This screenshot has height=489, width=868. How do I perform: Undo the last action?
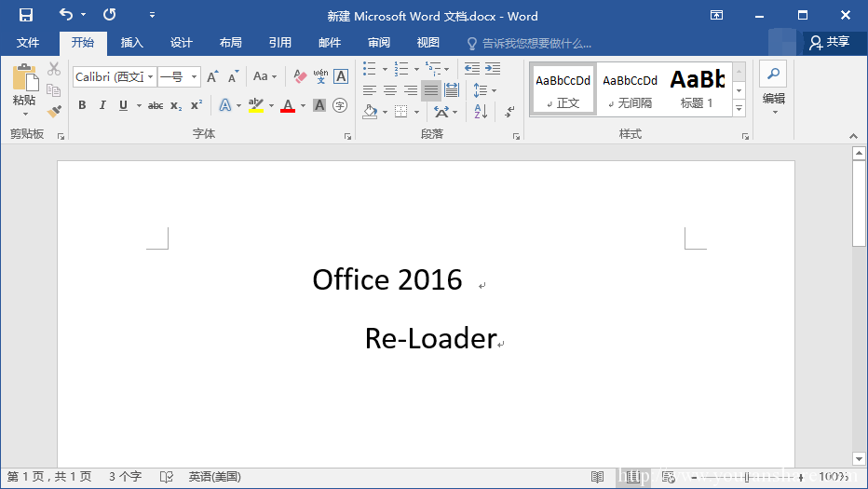coord(66,14)
